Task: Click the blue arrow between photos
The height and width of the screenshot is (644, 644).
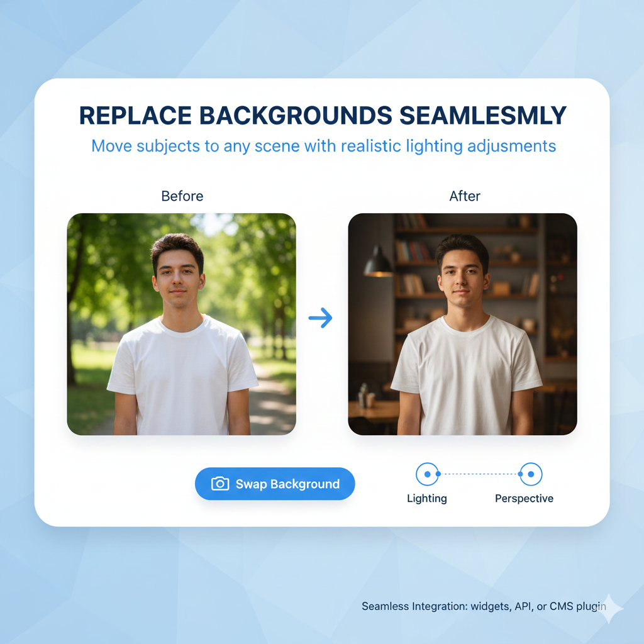Action: 320,318
